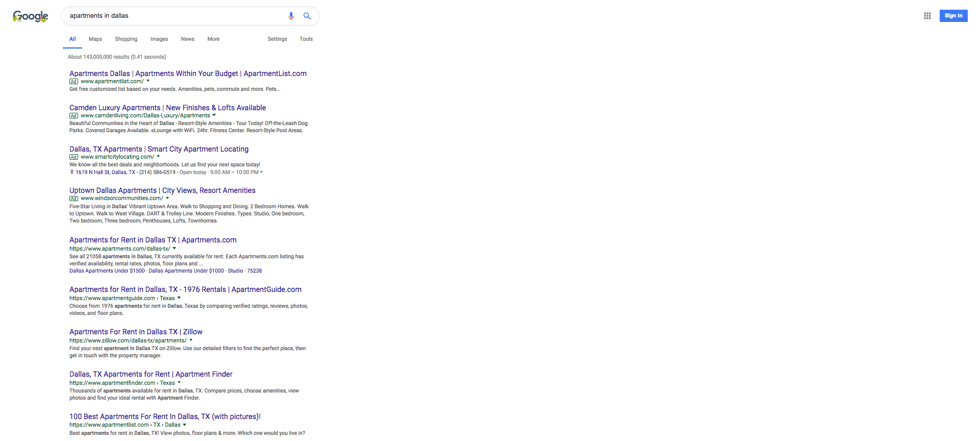
Task: Open Dallas Apartments Under $1000 sitelink
Action: (186, 271)
